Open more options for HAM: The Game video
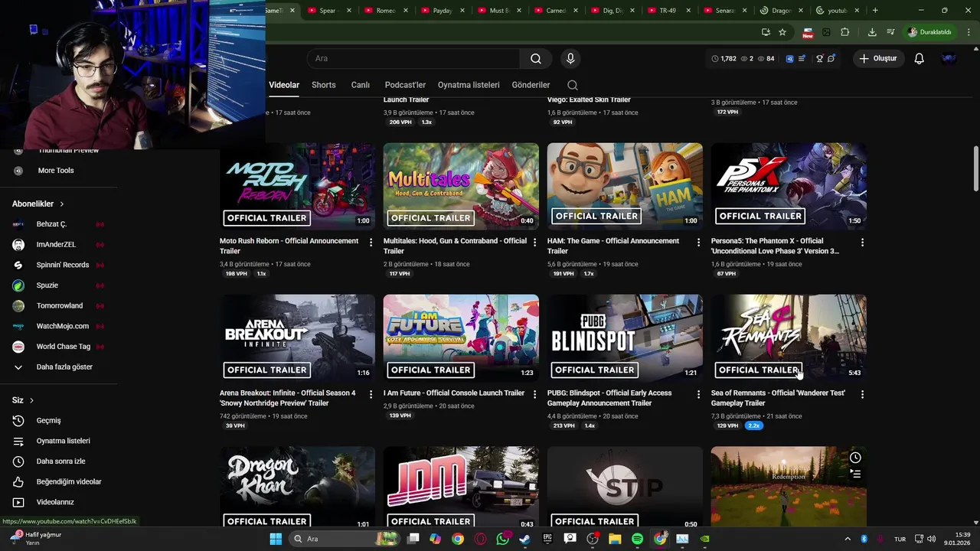Screen dimensions: 980x551 (x=698, y=242)
